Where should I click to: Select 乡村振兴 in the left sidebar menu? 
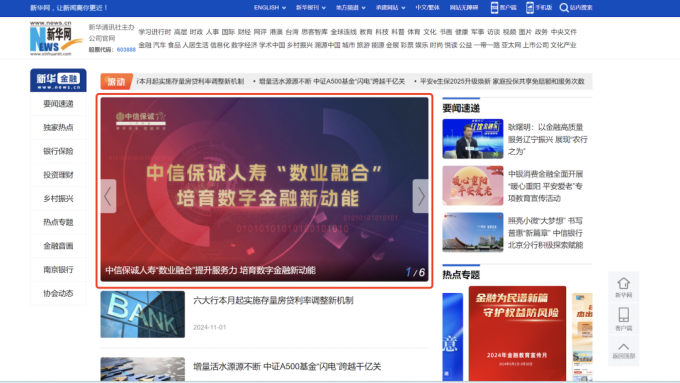point(58,199)
